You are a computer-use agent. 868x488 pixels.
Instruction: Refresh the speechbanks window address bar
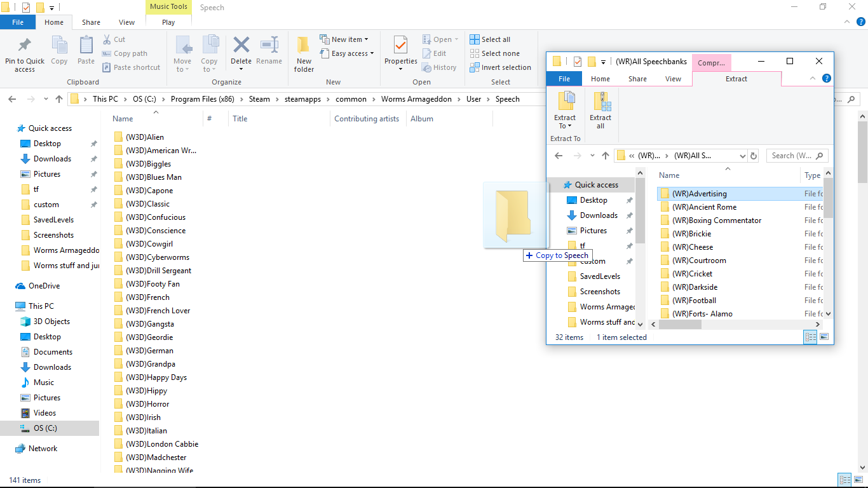tap(754, 156)
